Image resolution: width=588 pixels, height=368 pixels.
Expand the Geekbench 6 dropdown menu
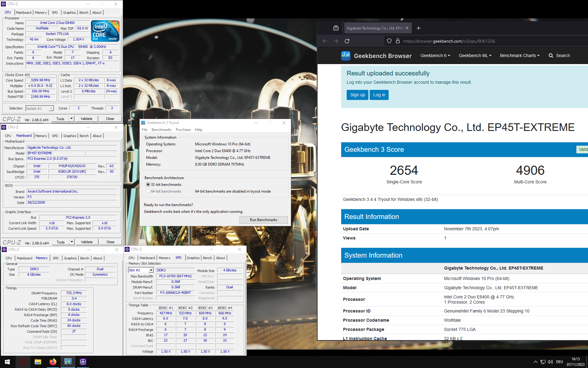[435, 56]
